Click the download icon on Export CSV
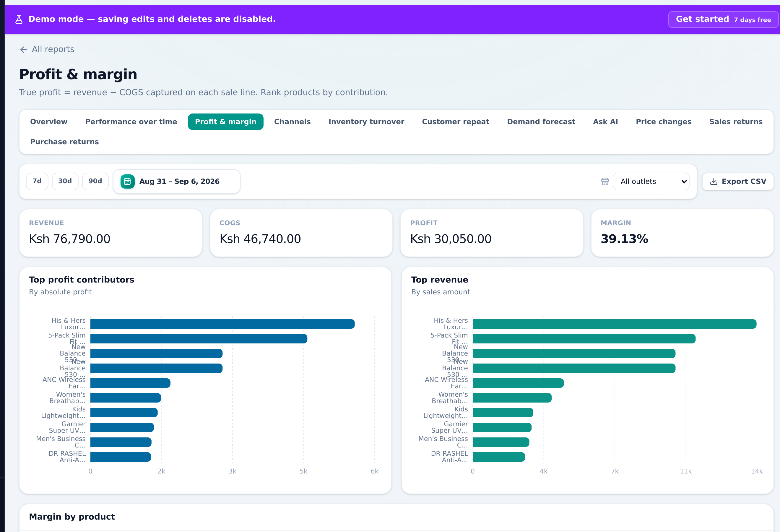This screenshot has width=780, height=532. point(714,181)
